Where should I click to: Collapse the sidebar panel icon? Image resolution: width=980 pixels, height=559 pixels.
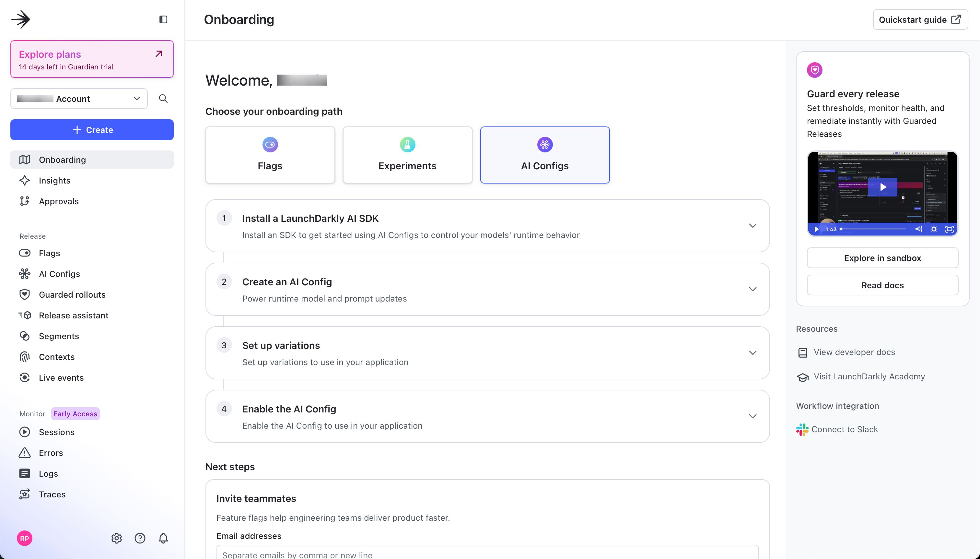(x=163, y=19)
